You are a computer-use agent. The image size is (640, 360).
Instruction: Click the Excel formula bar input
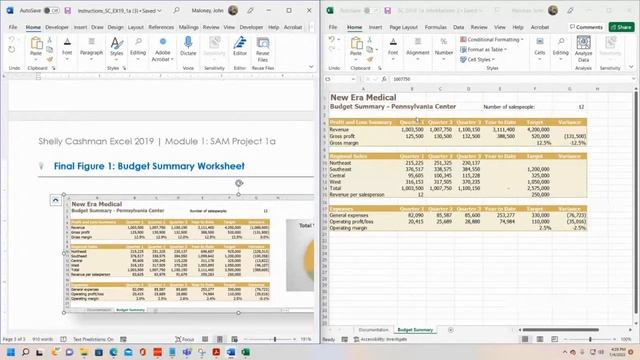tap(510, 79)
